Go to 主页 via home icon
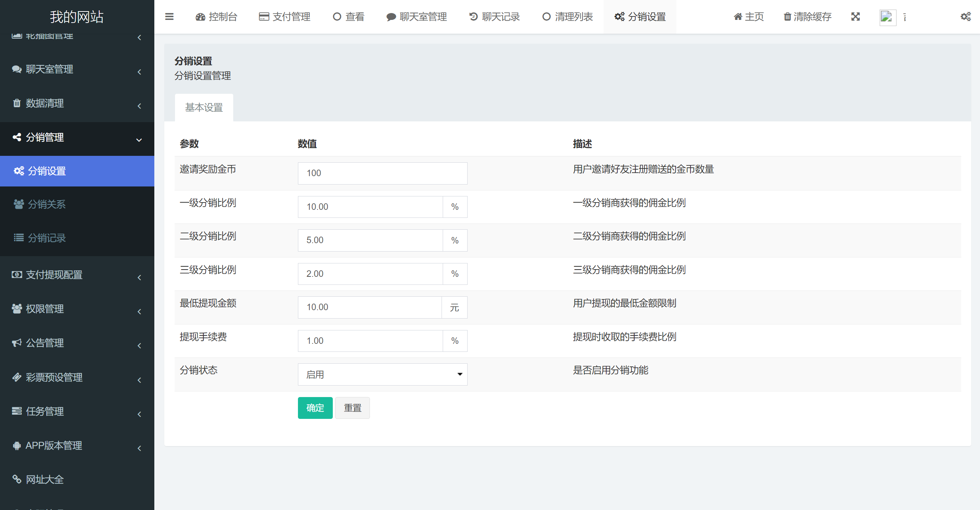This screenshot has width=980, height=510. coord(738,17)
